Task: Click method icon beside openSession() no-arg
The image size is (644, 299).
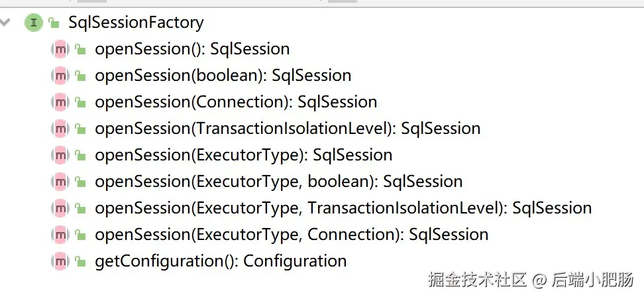Action: pos(60,49)
